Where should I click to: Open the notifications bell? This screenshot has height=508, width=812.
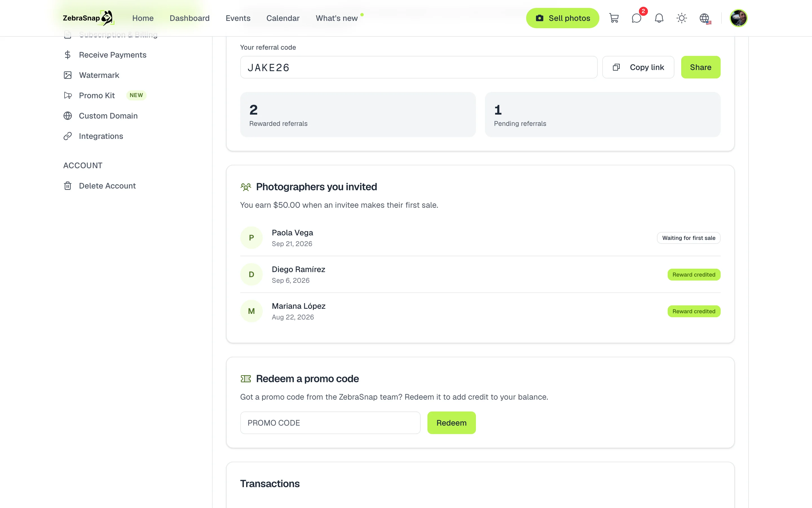click(659, 18)
